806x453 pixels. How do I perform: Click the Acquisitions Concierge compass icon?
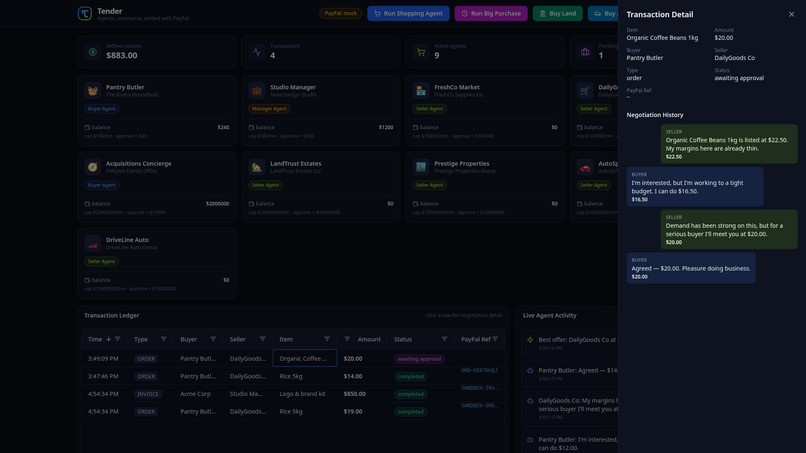pos(93,167)
